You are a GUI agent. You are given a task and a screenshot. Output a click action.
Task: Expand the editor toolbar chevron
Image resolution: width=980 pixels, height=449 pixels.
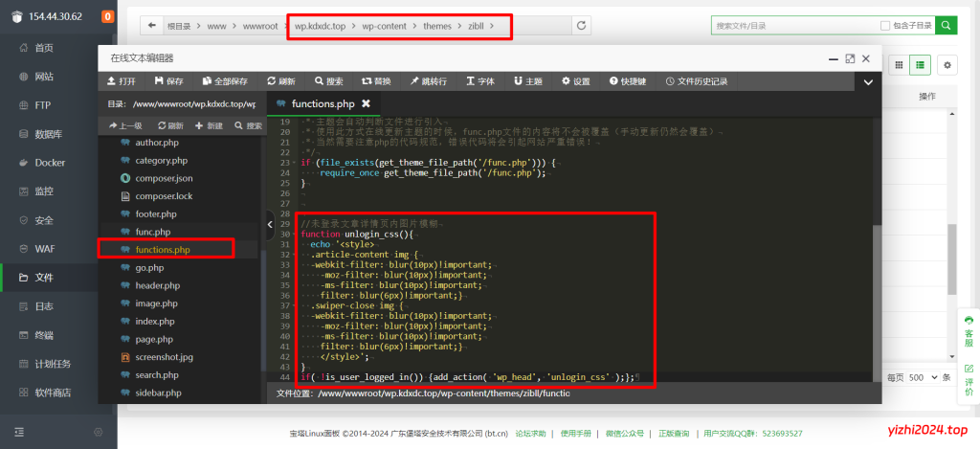tap(867, 82)
